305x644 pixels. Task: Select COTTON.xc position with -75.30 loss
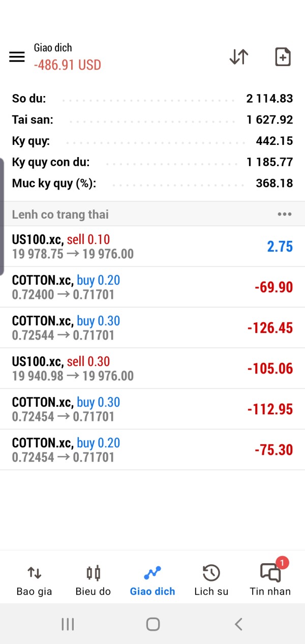tap(152, 450)
